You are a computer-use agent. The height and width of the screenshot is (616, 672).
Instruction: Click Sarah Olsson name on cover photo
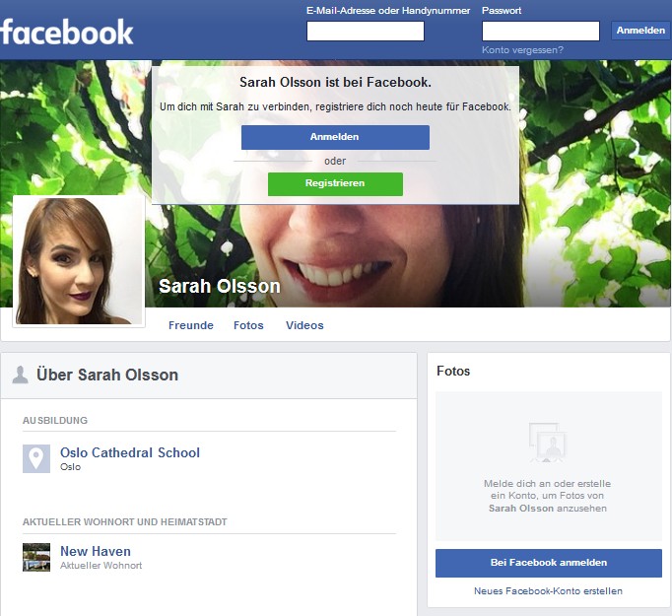(220, 287)
